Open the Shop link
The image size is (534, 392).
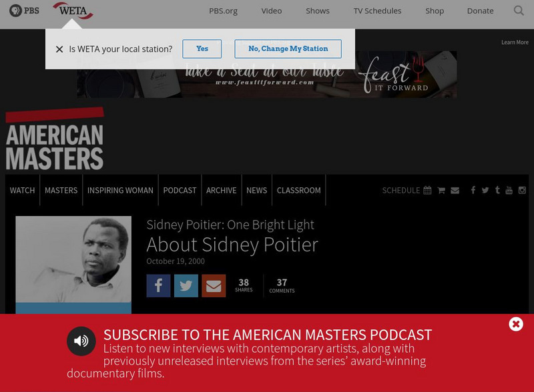point(435,11)
